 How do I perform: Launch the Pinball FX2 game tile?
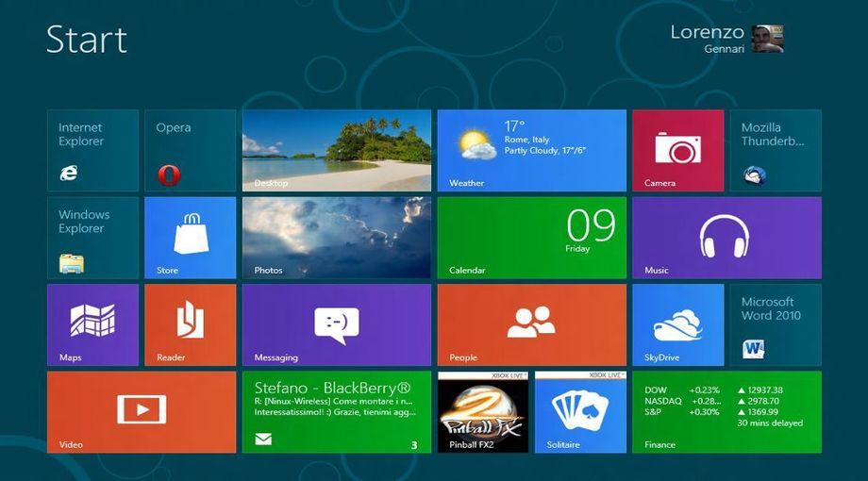click(x=483, y=412)
